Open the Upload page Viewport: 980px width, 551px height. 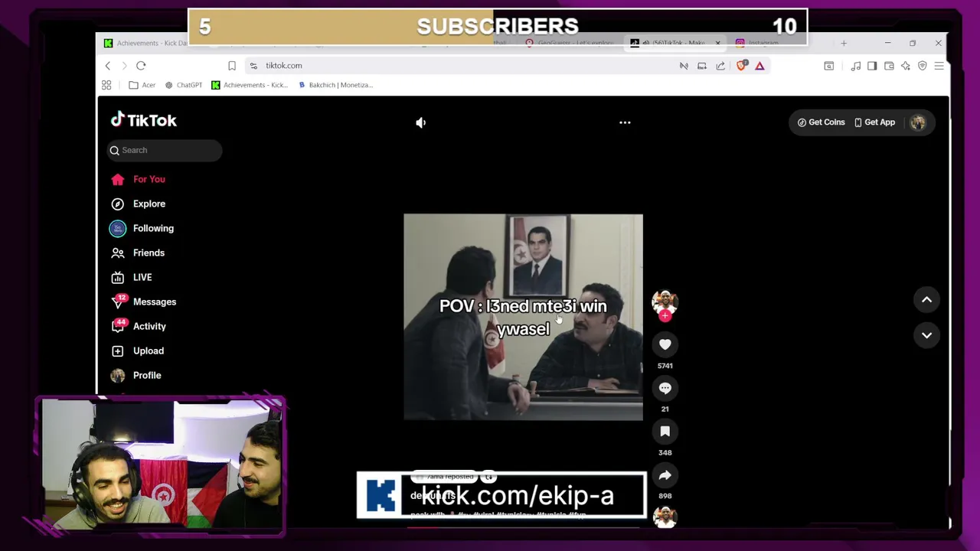pyautogui.click(x=137, y=350)
